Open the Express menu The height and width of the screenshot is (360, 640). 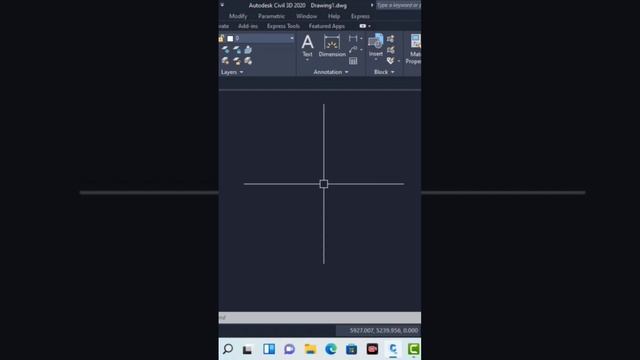click(360, 16)
